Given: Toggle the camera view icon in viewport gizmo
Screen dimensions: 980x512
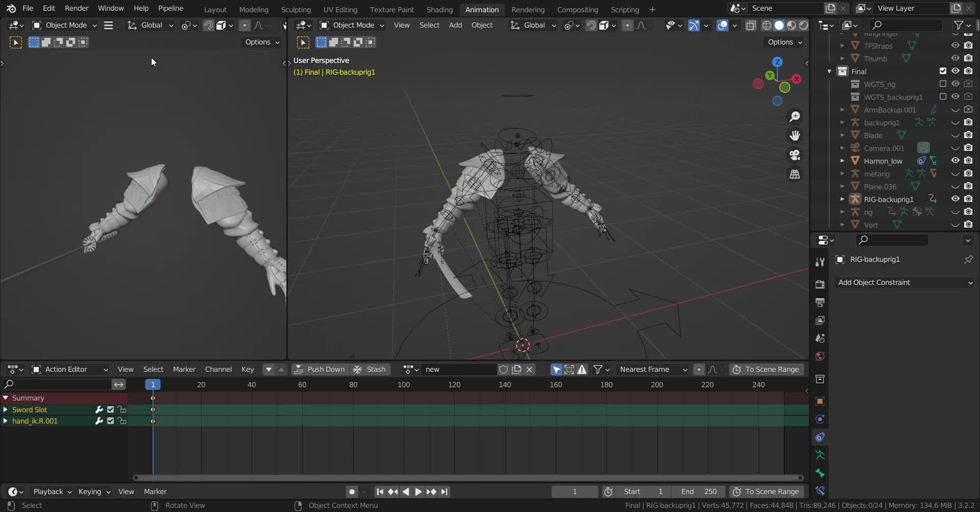Looking at the screenshot, I should point(795,155).
